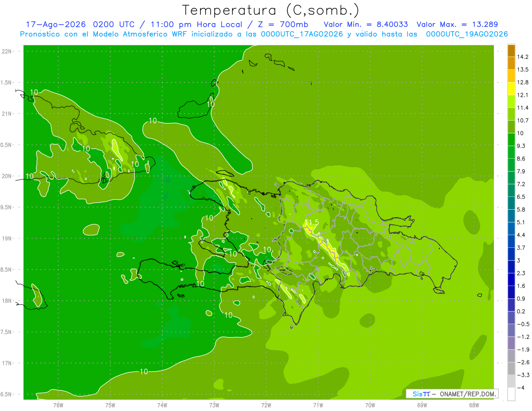Select the gray legend swatch between -3.3 and -2.6
This screenshot has height=411, width=532.
[x=511, y=369]
